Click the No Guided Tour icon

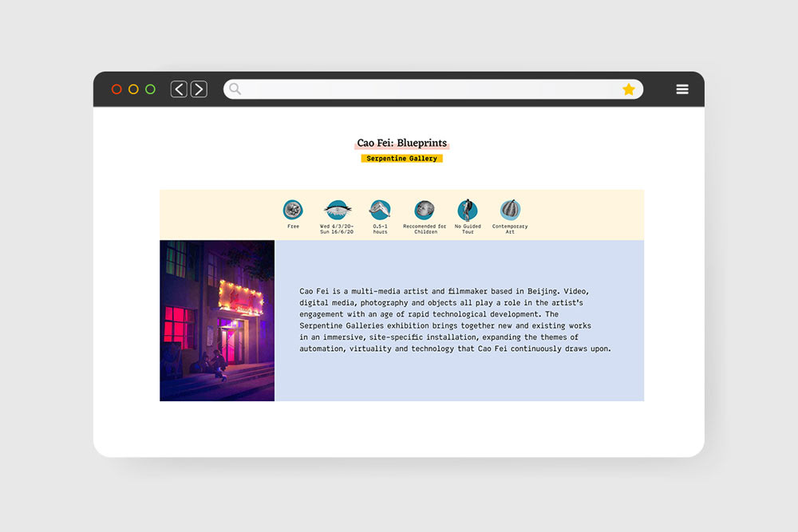pyautogui.click(x=467, y=210)
